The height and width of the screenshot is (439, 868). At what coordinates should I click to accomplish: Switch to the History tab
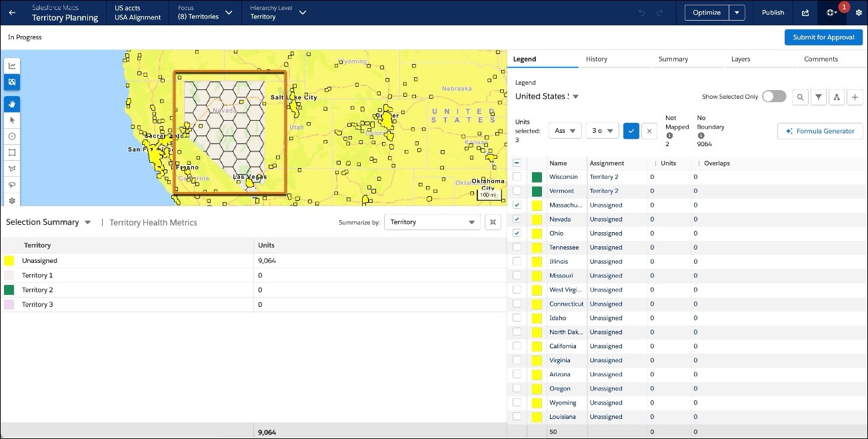point(597,59)
